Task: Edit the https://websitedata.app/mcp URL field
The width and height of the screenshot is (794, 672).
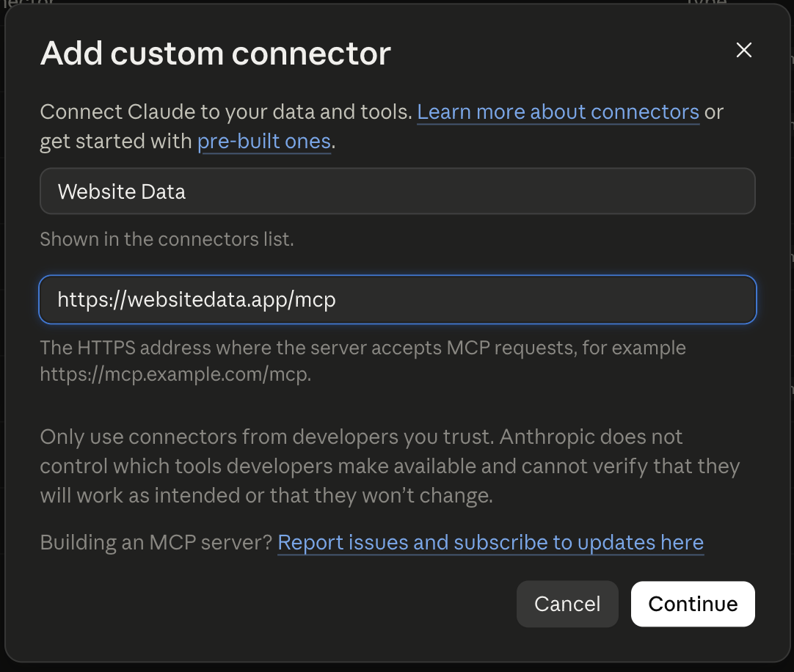Action: tap(398, 300)
